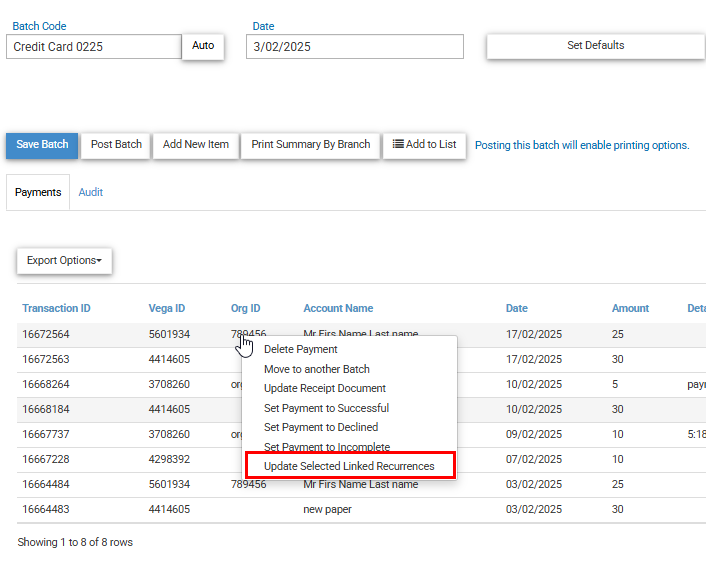Click the Add to List button
The image size is (706, 561).
424,145
